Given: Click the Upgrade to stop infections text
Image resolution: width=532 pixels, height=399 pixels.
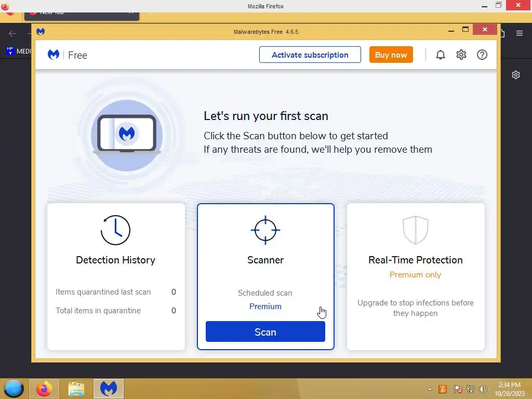Looking at the screenshot, I should pyautogui.click(x=415, y=308).
